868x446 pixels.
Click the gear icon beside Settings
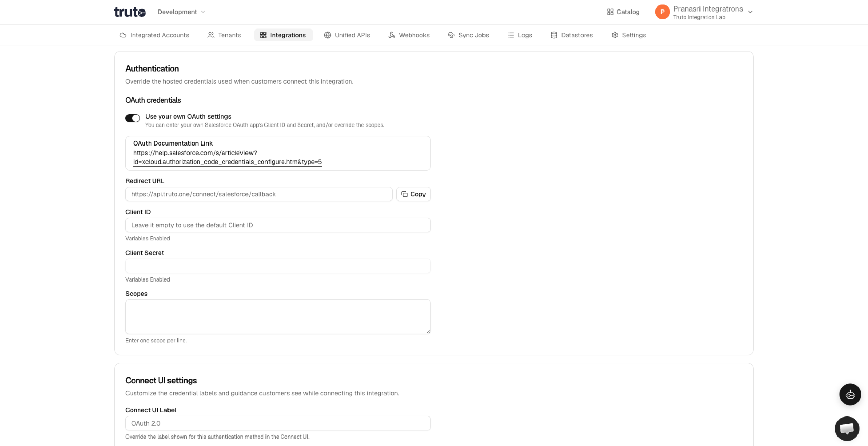[x=615, y=35]
